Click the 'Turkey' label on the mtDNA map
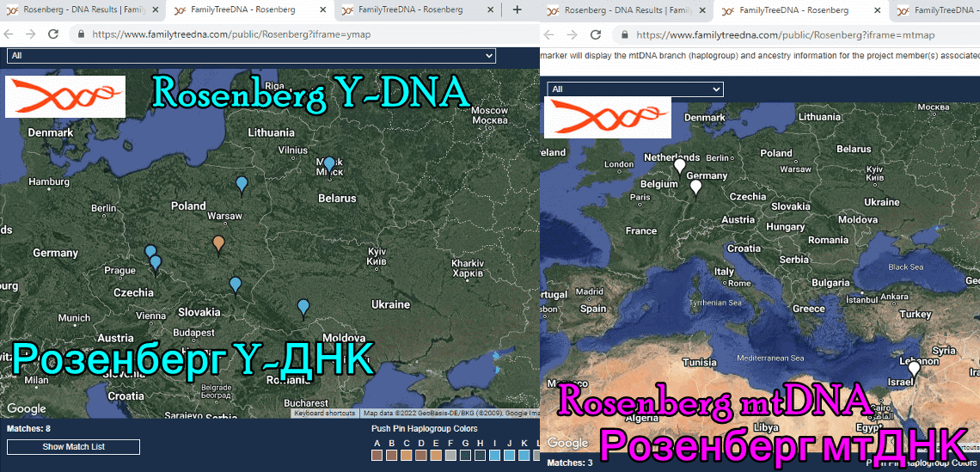 [x=916, y=315]
